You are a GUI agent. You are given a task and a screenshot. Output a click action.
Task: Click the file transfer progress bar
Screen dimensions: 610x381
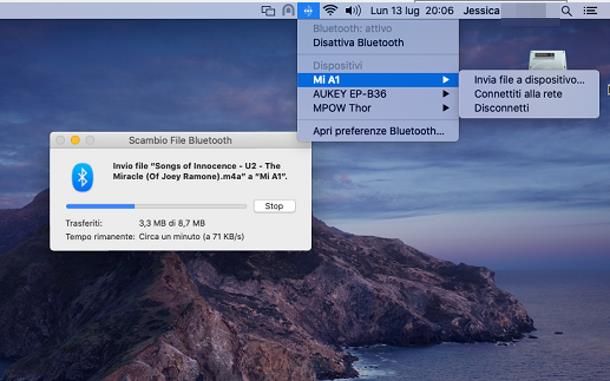click(x=156, y=206)
